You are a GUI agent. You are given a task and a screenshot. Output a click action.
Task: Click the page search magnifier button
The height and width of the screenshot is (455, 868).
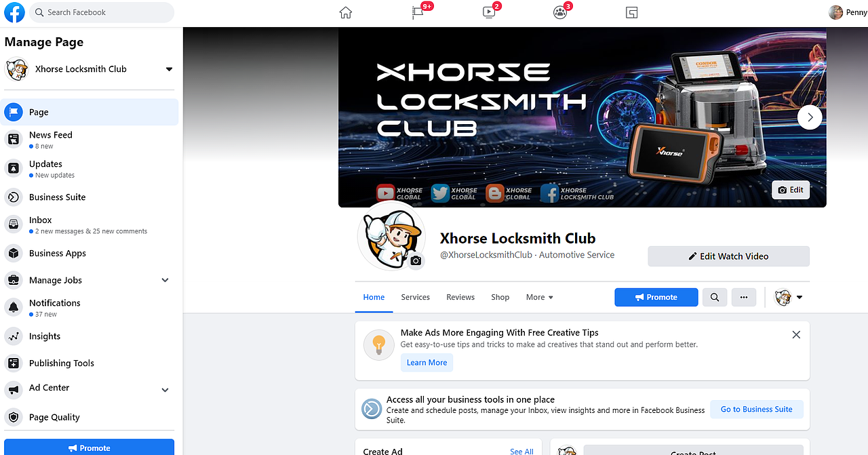(x=715, y=297)
